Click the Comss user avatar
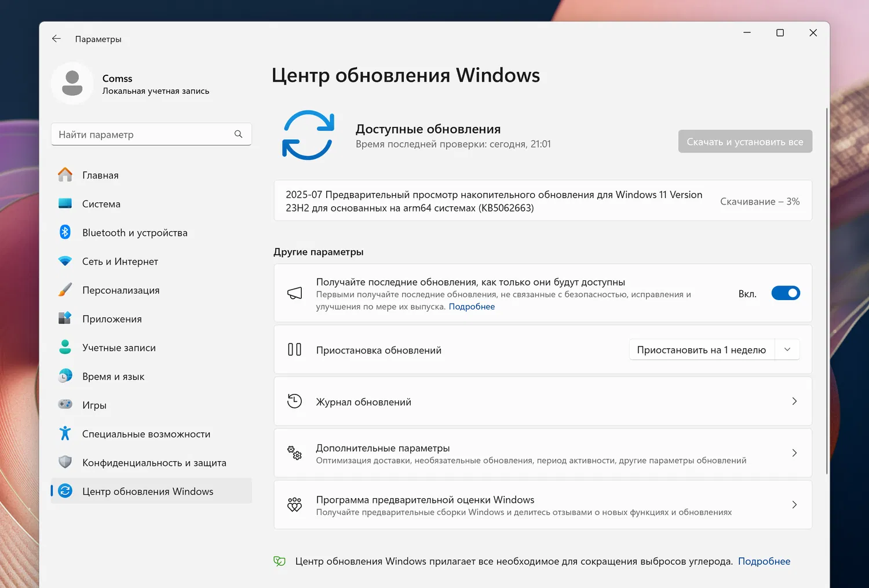This screenshot has height=588, width=869. click(72, 83)
